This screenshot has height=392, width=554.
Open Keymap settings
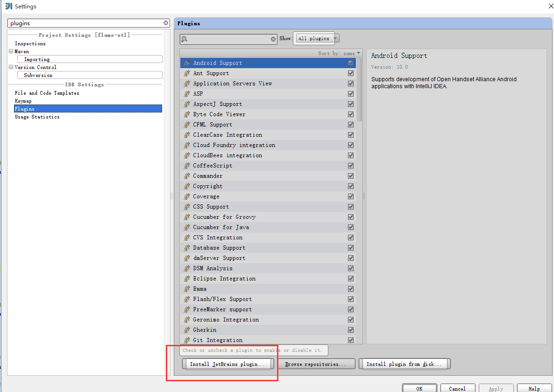point(23,101)
